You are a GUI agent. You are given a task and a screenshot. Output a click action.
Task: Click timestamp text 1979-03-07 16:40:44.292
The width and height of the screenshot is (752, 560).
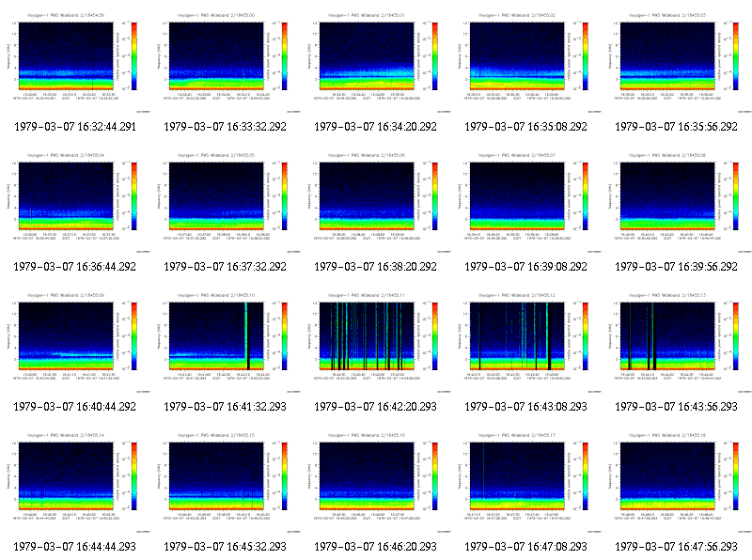[75, 407]
